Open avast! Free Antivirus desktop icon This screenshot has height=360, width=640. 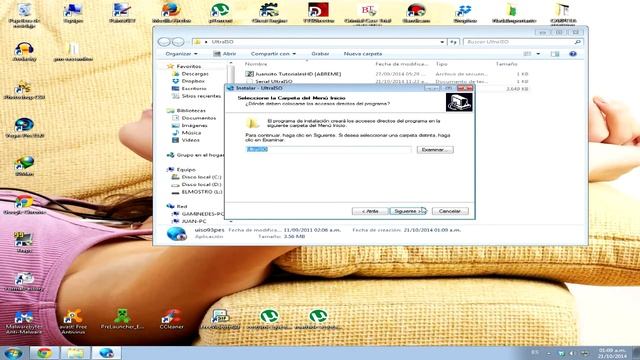(73, 322)
